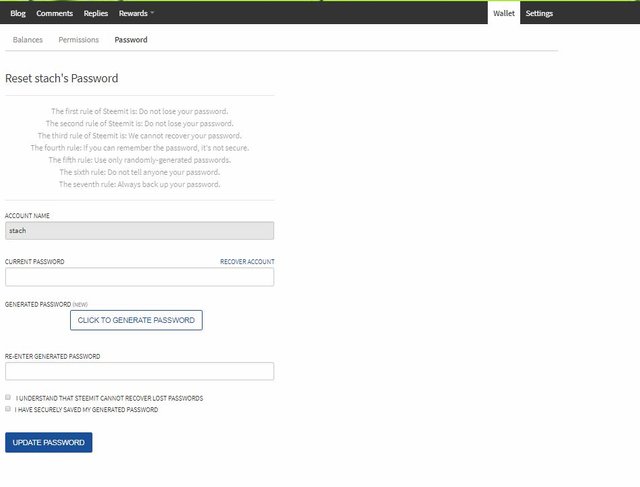Switch to the Permissions sub-tab
This screenshot has width=640, height=487.
(x=78, y=40)
